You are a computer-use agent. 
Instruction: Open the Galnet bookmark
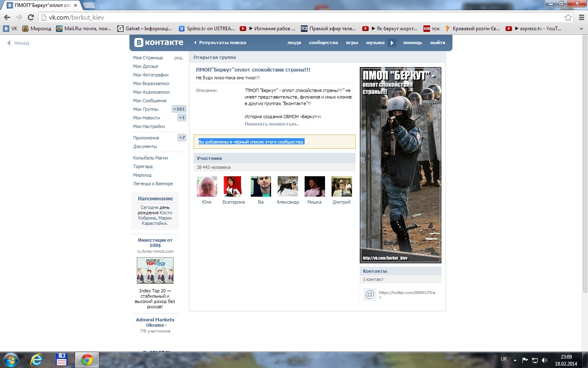point(145,29)
